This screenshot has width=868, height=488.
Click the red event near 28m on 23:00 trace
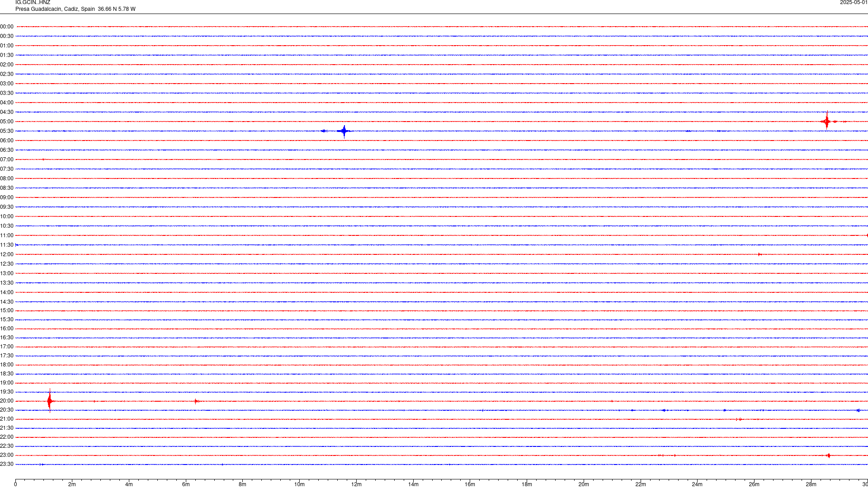point(828,455)
